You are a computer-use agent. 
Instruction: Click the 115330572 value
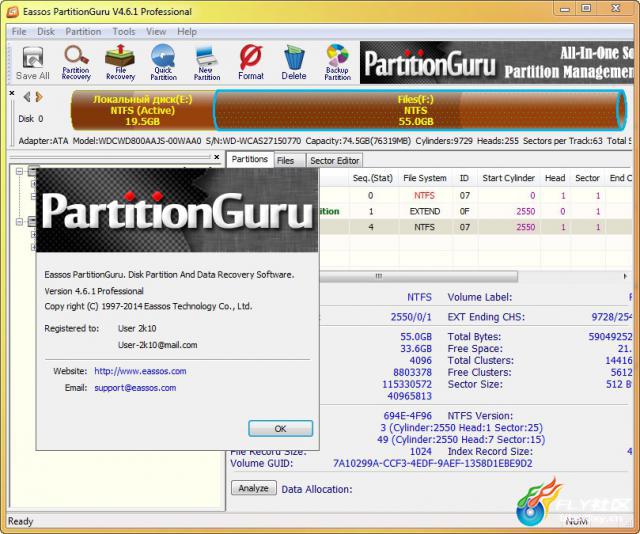click(407, 384)
